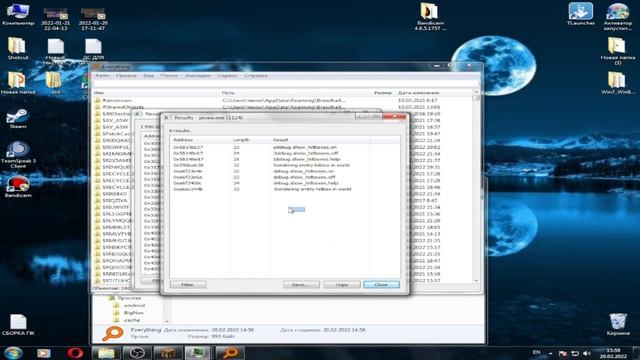Click the network icon in the system tray
Image resolution: width=640 pixels, height=360 pixels.
coord(575,353)
